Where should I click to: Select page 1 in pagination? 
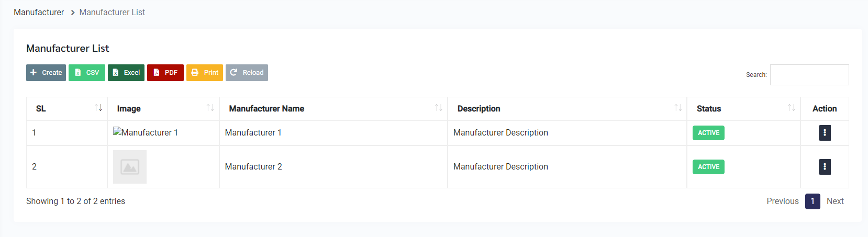tap(813, 201)
